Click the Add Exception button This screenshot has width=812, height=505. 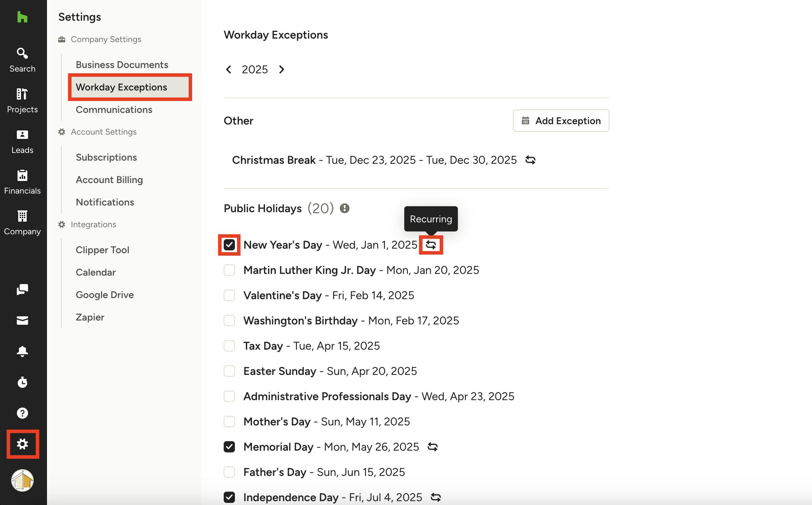(x=561, y=121)
